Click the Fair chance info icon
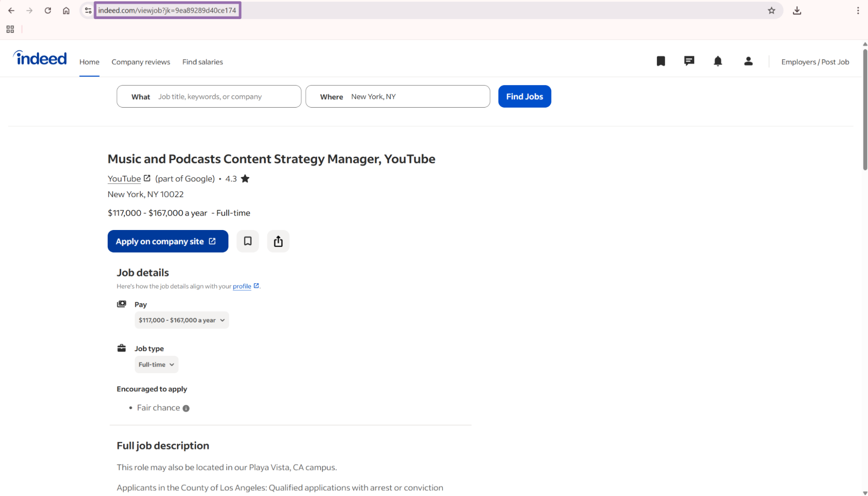Image resolution: width=868 pixels, height=496 pixels. click(x=186, y=408)
